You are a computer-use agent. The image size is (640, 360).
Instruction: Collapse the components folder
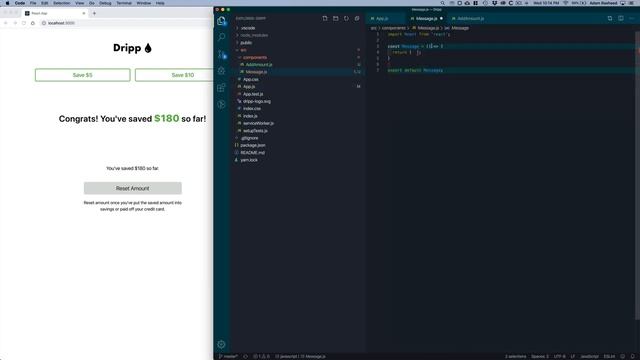[x=255, y=58]
